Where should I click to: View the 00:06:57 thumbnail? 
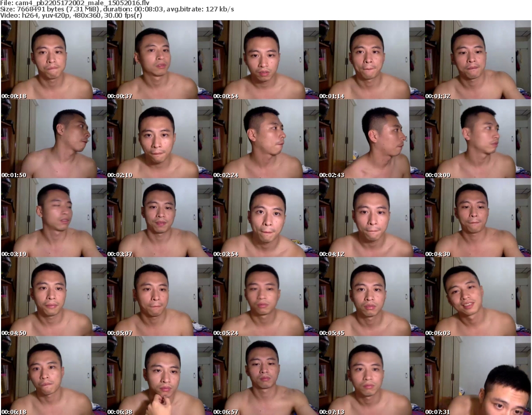pos(266,376)
